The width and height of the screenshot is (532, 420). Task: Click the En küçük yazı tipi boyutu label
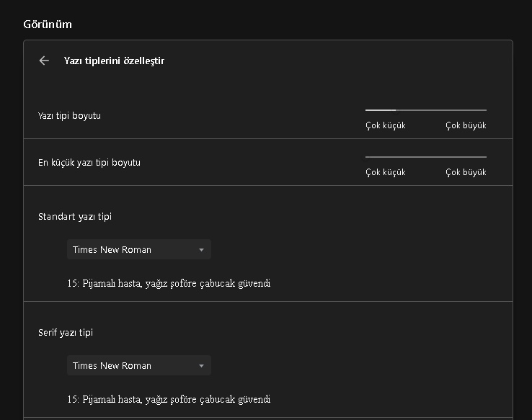(89, 162)
